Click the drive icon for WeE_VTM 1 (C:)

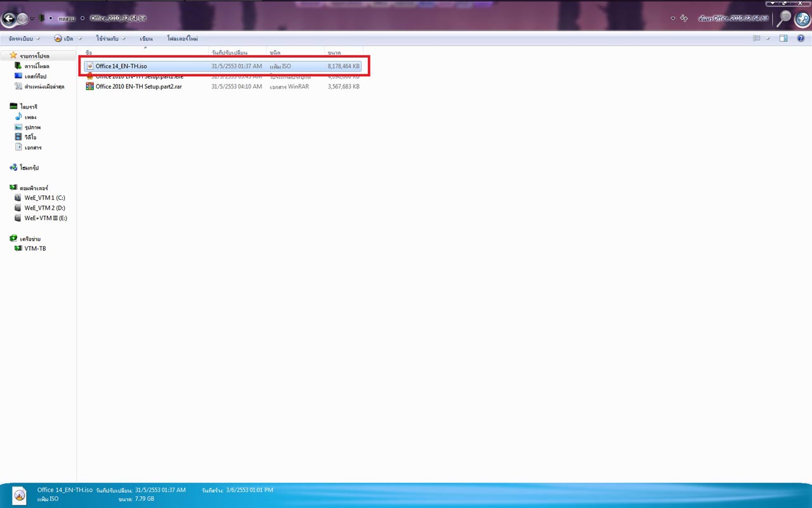click(18, 197)
